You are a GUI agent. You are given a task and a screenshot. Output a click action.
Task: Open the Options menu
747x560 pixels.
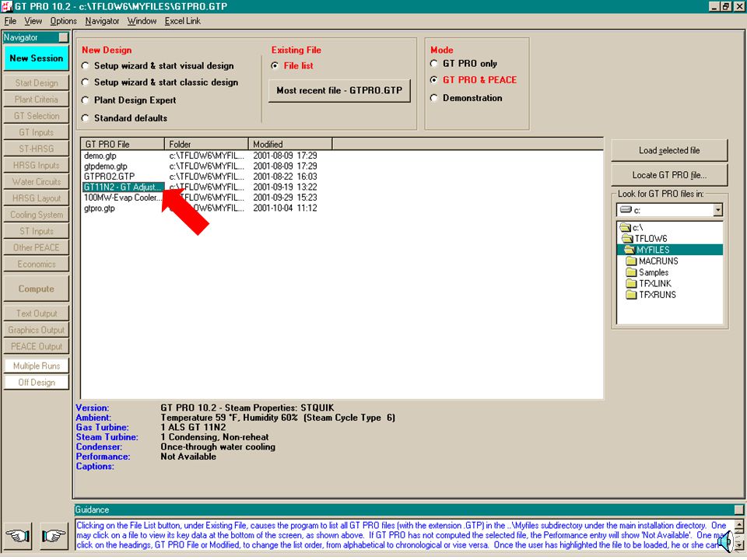coord(63,21)
